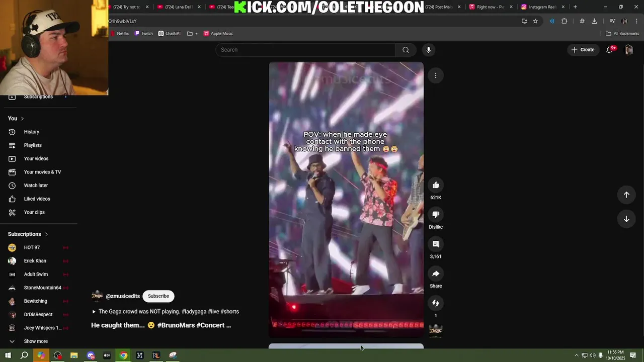Open YouTube notifications bell
644x362 pixels.
pyautogui.click(x=609, y=50)
